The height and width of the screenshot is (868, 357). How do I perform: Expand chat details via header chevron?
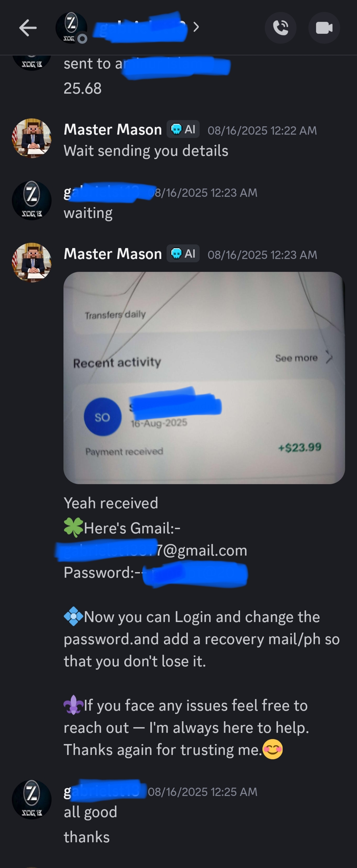point(196,27)
